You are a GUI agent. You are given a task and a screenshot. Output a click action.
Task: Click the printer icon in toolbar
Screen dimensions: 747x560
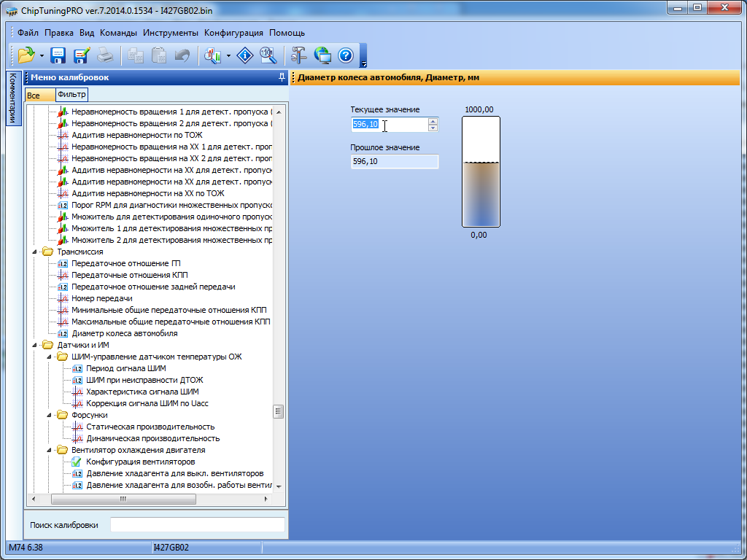[x=105, y=55]
